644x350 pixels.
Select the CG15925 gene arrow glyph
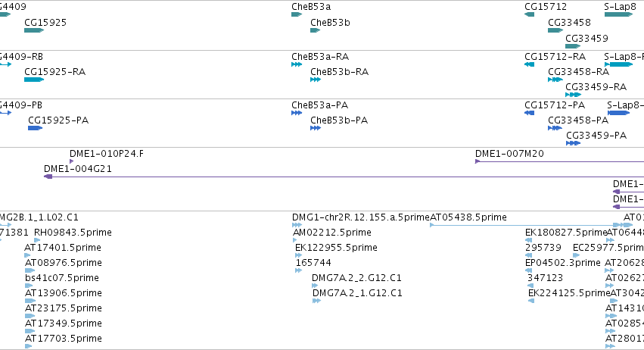34,30
